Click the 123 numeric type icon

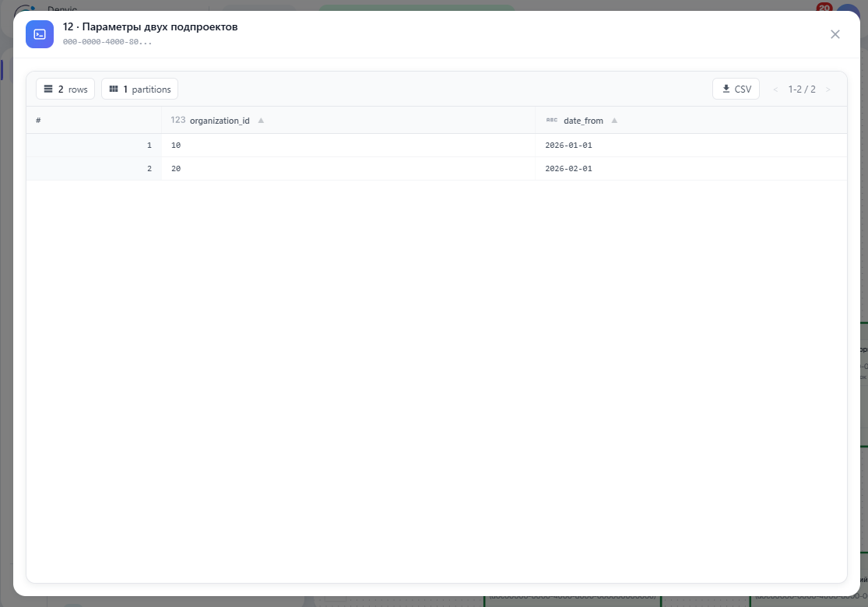(x=177, y=120)
